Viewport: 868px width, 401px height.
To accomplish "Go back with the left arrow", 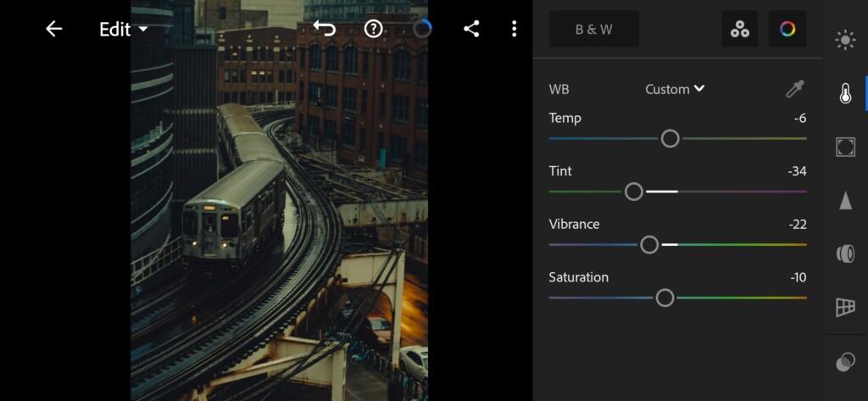I will point(53,29).
